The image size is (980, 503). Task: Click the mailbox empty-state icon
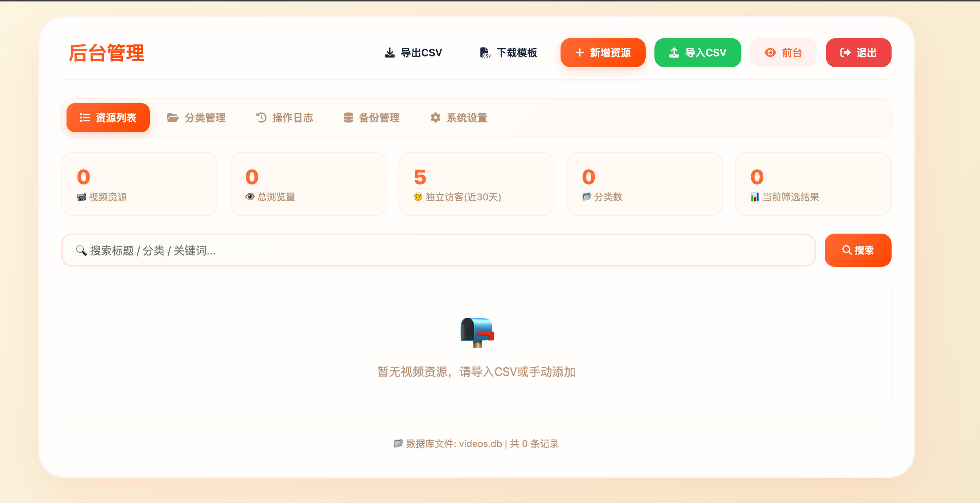coord(477,333)
